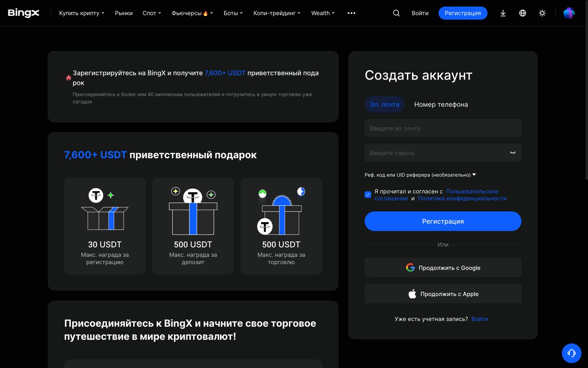Open support chat headset icon
The image size is (588, 368).
572,353
